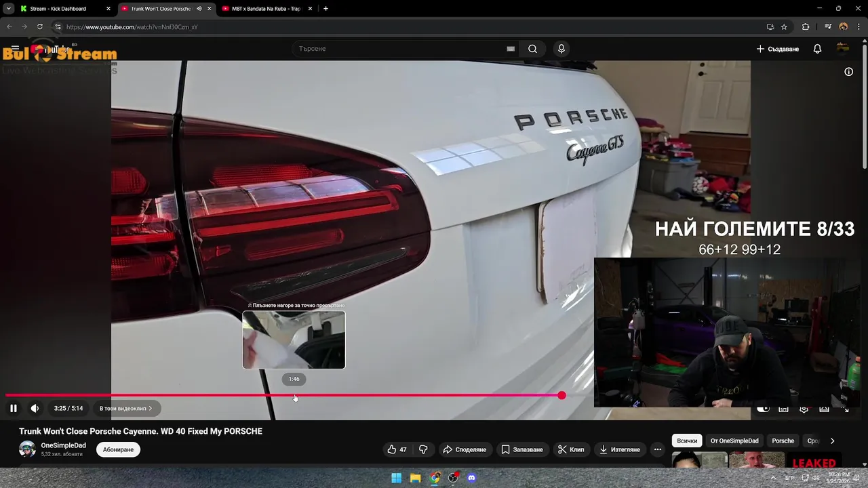Open OneSimpleDad channel avatar
Image resolution: width=868 pixels, height=488 pixels.
click(x=27, y=449)
